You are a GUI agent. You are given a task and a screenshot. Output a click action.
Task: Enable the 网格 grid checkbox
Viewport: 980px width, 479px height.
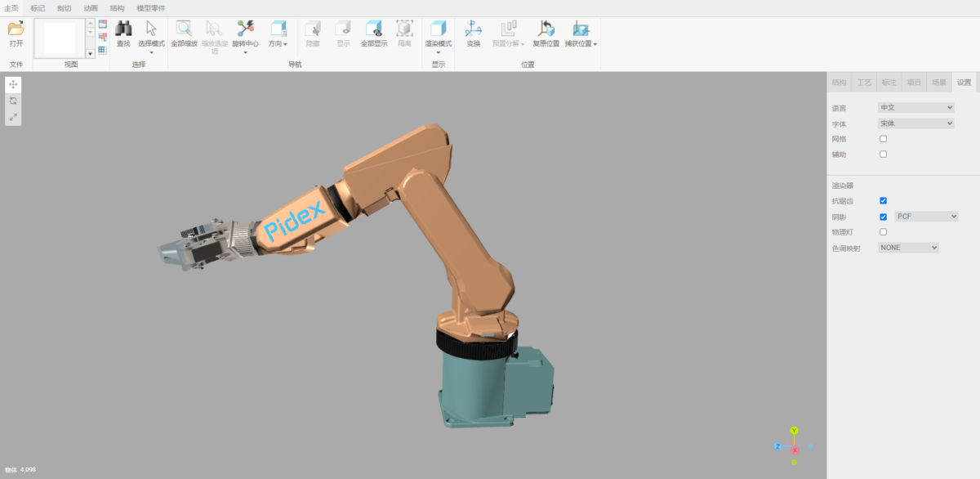(x=883, y=139)
